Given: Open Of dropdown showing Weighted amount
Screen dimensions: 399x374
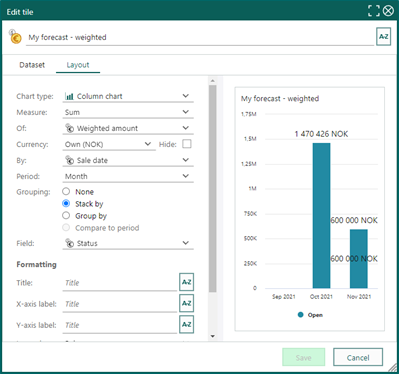Looking at the screenshot, I should [x=128, y=128].
